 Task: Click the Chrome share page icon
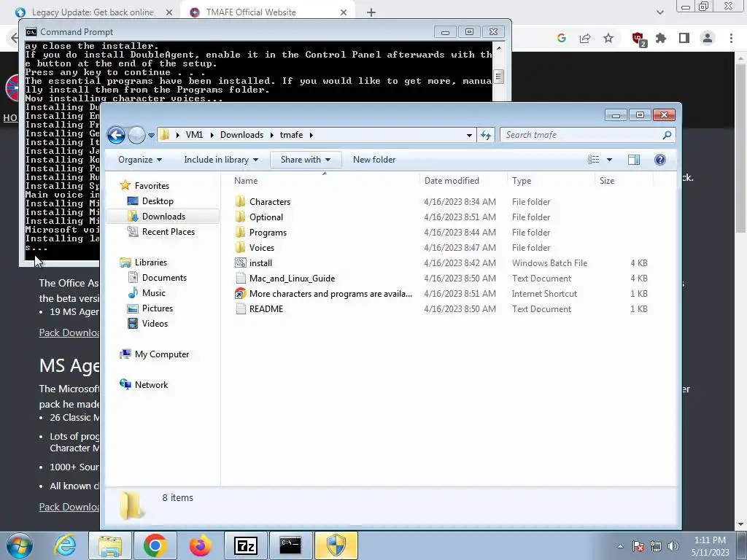(585, 38)
